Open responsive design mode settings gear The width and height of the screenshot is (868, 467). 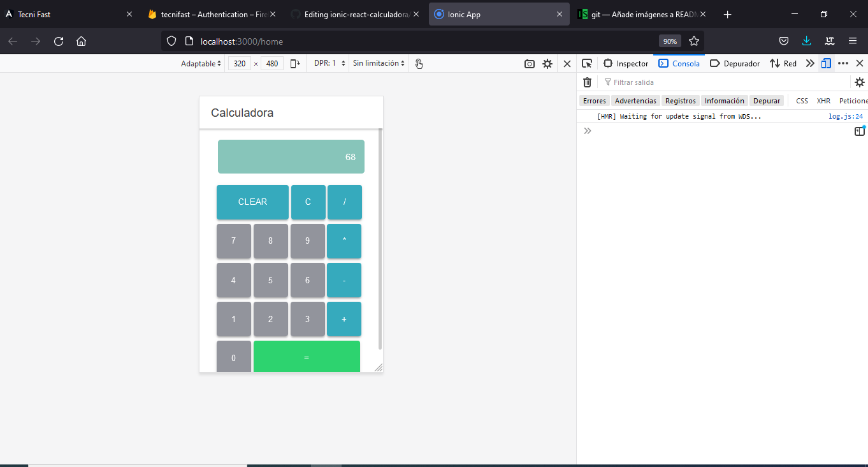pyautogui.click(x=547, y=63)
